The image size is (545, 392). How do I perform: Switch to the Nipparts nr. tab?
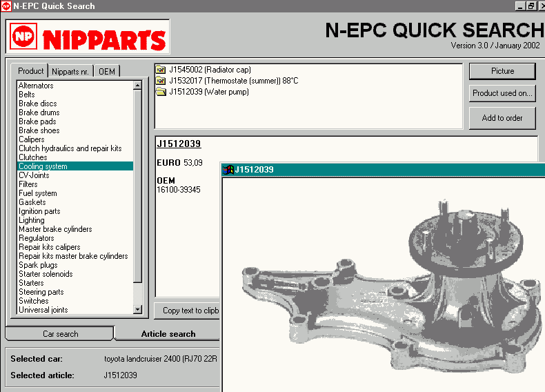[x=70, y=72]
